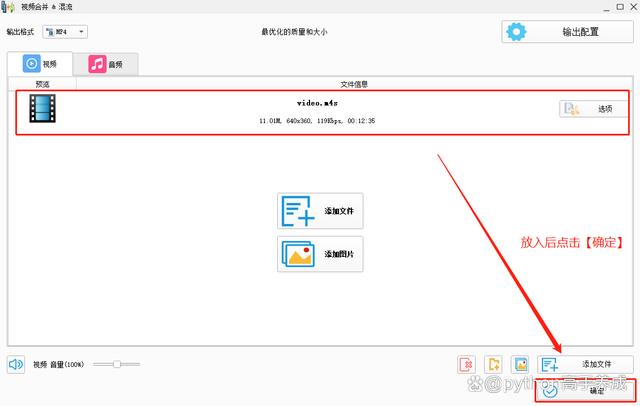The width and height of the screenshot is (640, 406).
Task: Click the gear icon on 输出配置
Action: coord(516,32)
